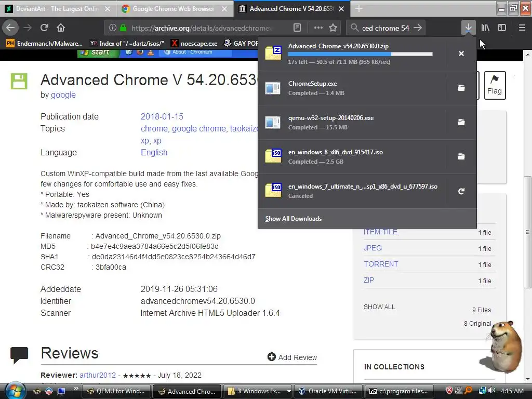Image resolution: width=532 pixels, height=399 pixels.
Task: Click the page vertical scrollbar thumb
Action: pyautogui.click(x=527, y=232)
